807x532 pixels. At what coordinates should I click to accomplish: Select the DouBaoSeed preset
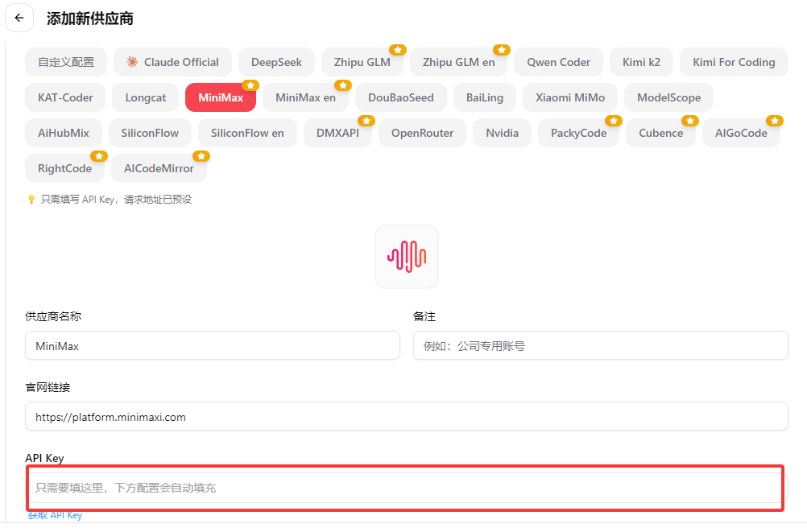pyautogui.click(x=401, y=97)
